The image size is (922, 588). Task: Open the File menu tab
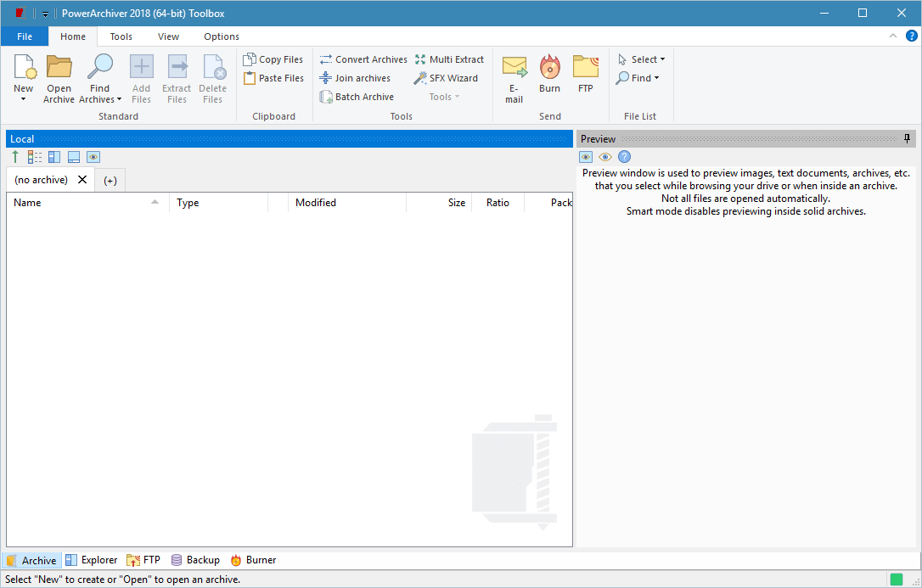[25, 36]
